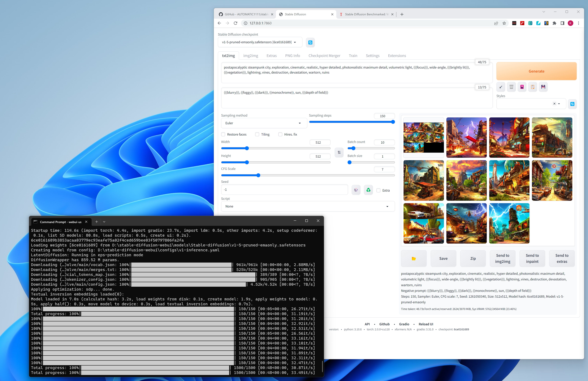Open the output folder with the folder icon
Screen dimensions: 588x381
[414, 258]
